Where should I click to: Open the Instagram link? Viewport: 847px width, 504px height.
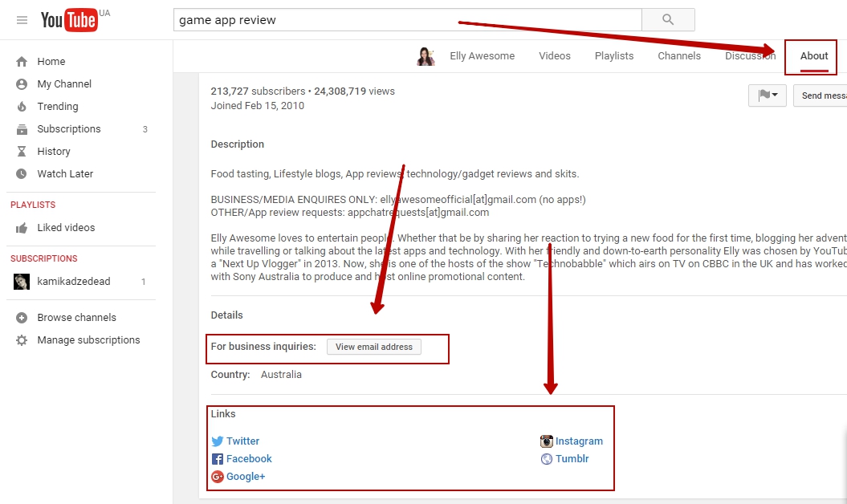point(578,441)
